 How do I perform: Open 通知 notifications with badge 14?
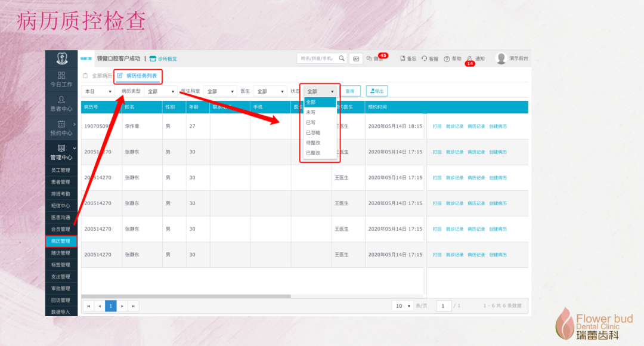click(476, 59)
